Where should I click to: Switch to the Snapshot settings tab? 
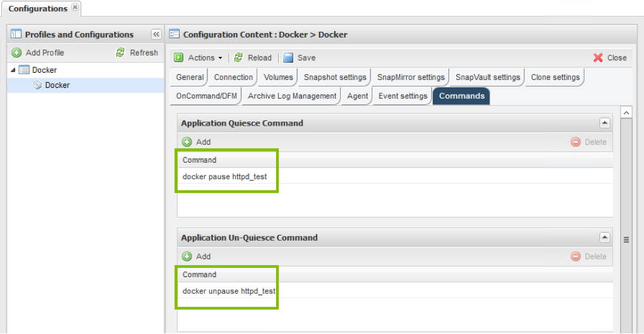(335, 77)
